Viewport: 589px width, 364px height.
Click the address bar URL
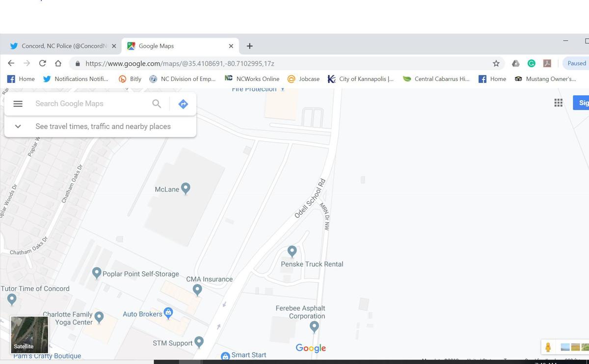pos(180,63)
